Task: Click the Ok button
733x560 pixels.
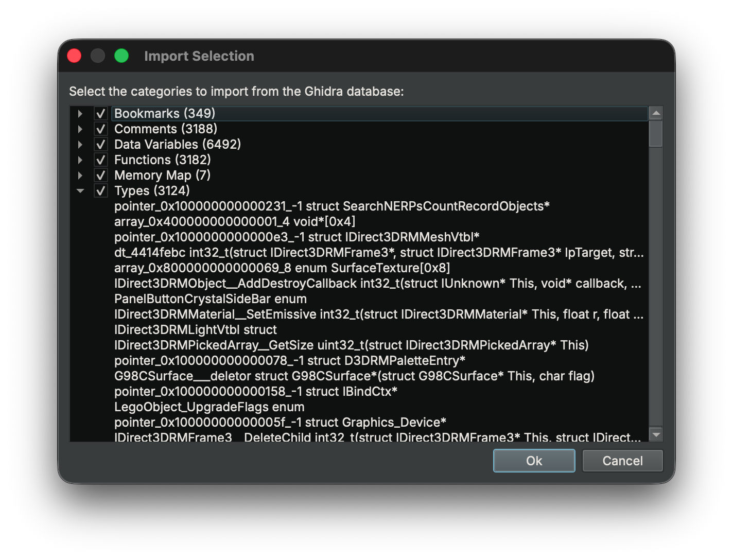Action: pyautogui.click(x=534, y=461)
